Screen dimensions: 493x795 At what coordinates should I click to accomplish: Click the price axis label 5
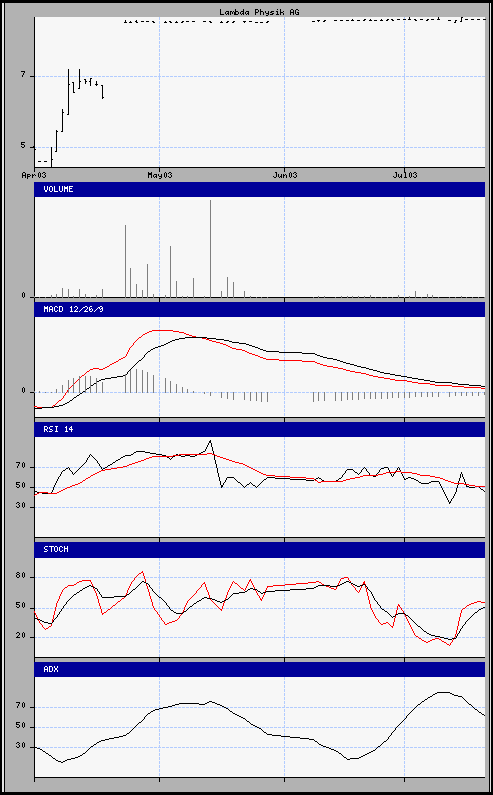[x=23, y=146]
